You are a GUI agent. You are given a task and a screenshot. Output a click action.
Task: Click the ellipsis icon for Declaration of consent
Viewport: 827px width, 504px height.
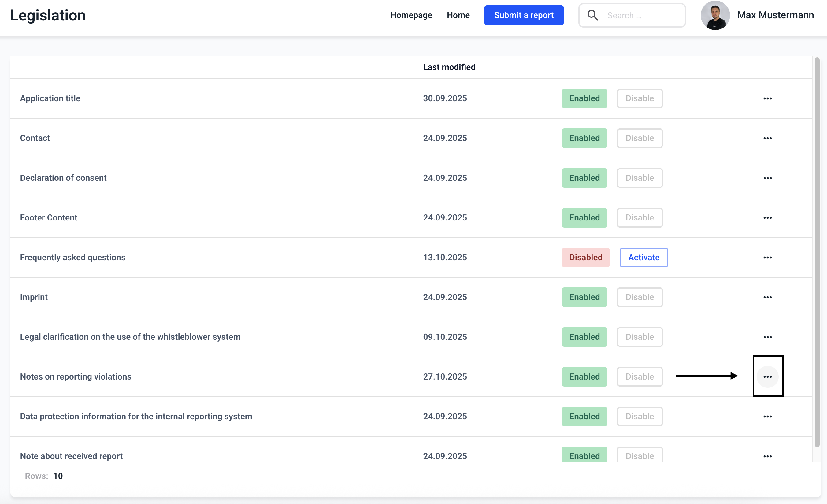[767, 178]
